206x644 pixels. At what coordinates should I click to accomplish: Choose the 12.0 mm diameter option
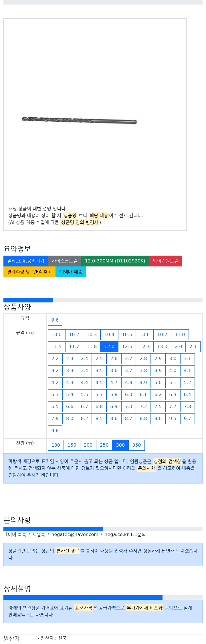109,346
